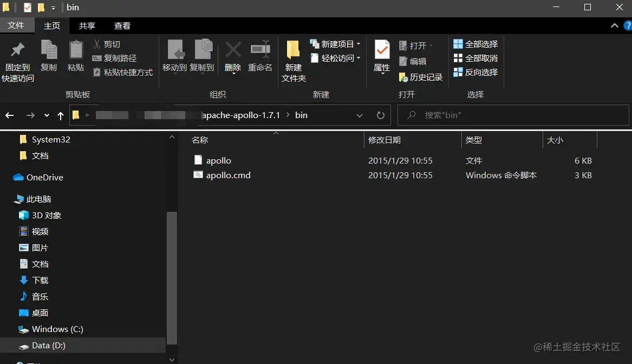Screen dimensions: 632x364
Task: Select This PC (此电脑) in sidebar
Action: click(x=32, y=199)
